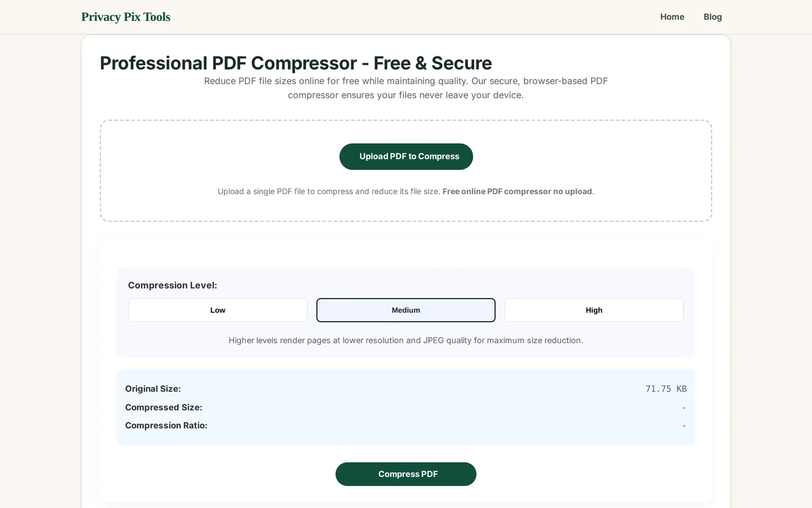Click the Compressed Size label
This screenshot has width=812, height=508.
(x=164, y=407)
